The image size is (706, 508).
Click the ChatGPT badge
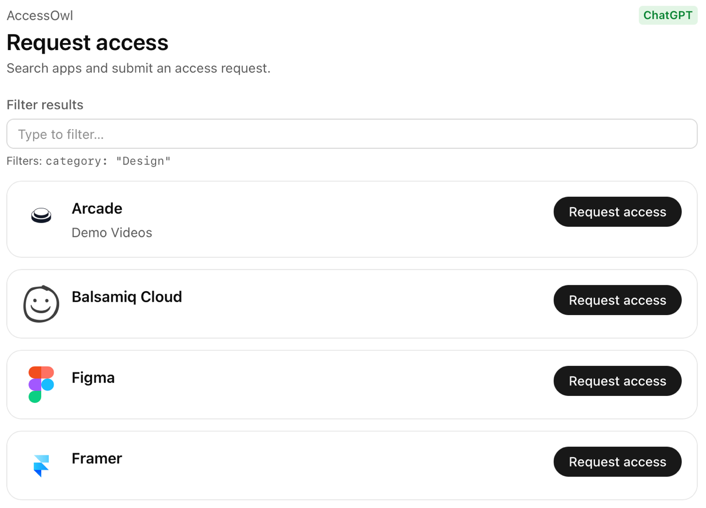(x=667, y=15)
